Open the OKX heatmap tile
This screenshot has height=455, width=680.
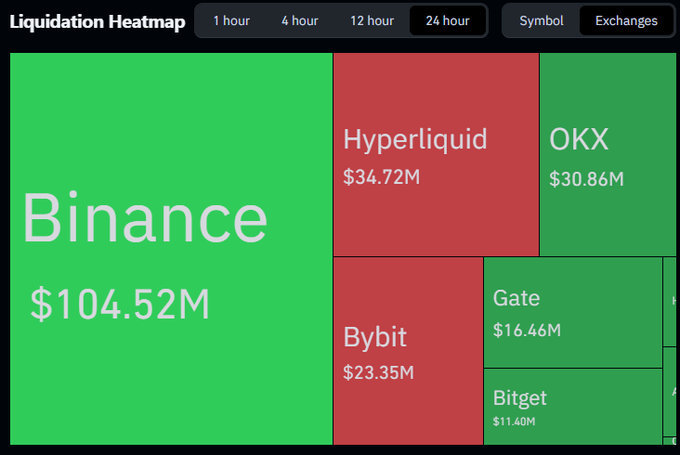click(608, 154)
